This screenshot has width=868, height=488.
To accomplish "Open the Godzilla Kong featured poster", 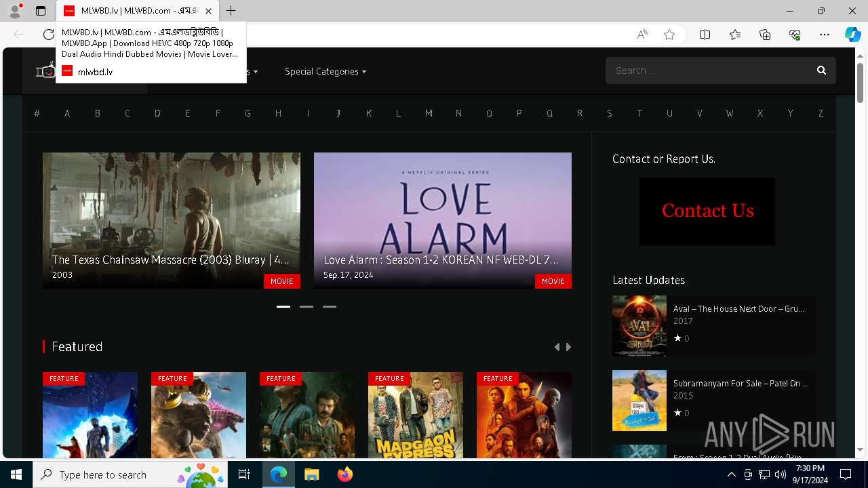I will [199, 415].
